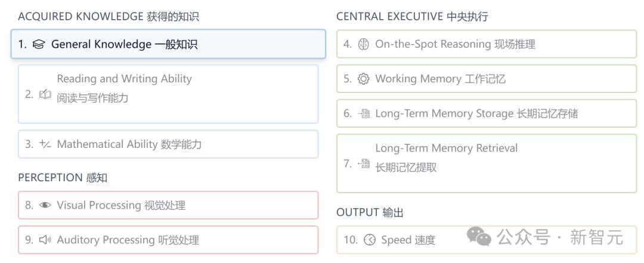
Task: Select the Mathematical Ability item
Action: pos(168,144)
